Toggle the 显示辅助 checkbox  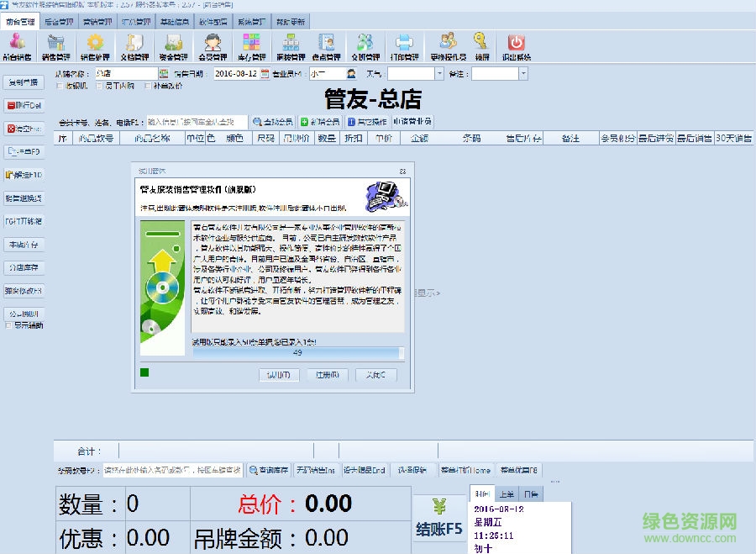click(8, 325)
